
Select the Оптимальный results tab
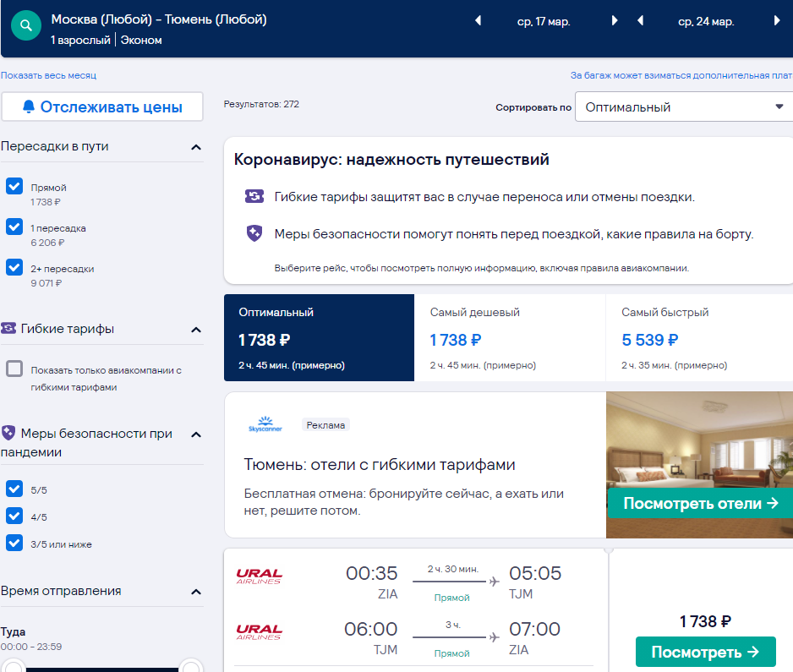(319, 337)
